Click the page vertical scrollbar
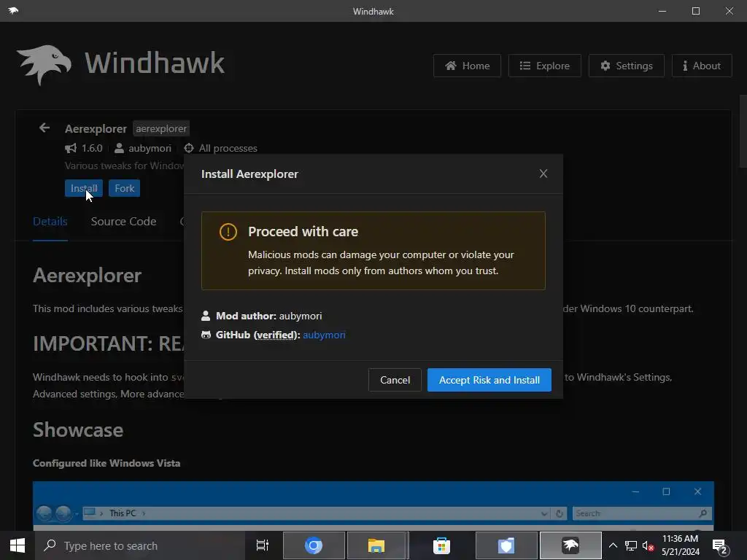Viewport: 747px width, 560px height. click(743, 131)
